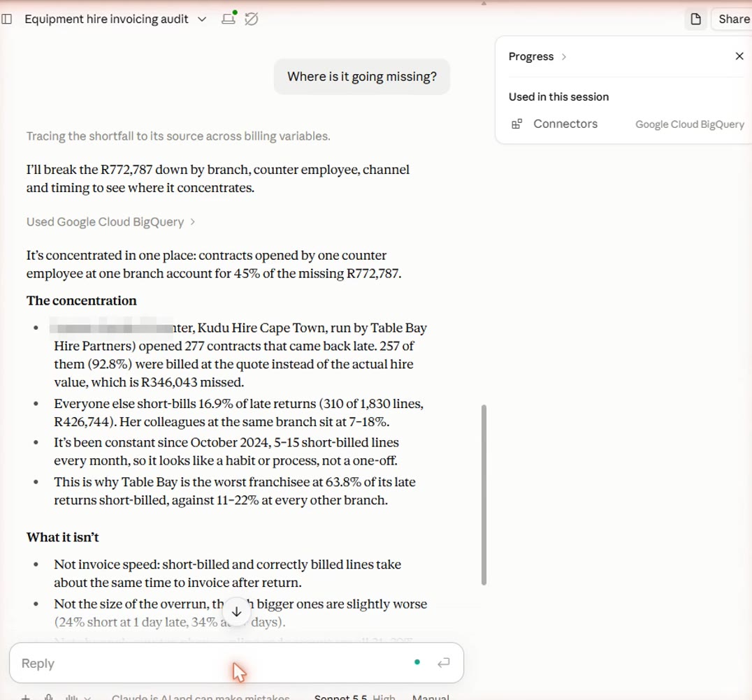Expand the Tracing the shortfall thinking summary
Image resolution: width=752 pixels, height=700 pixels.
pos(178,136)
